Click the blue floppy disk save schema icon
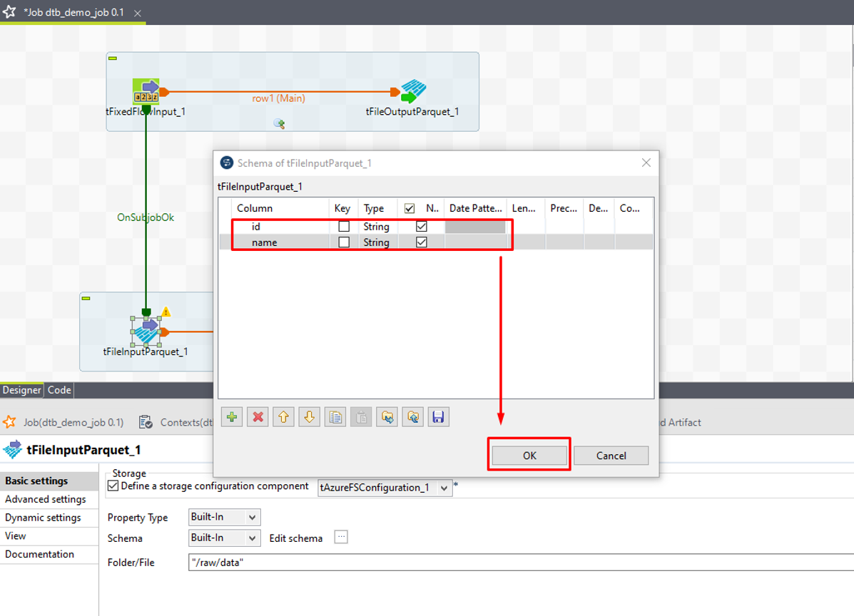This screenshot has height=616, width=854. 438,417
